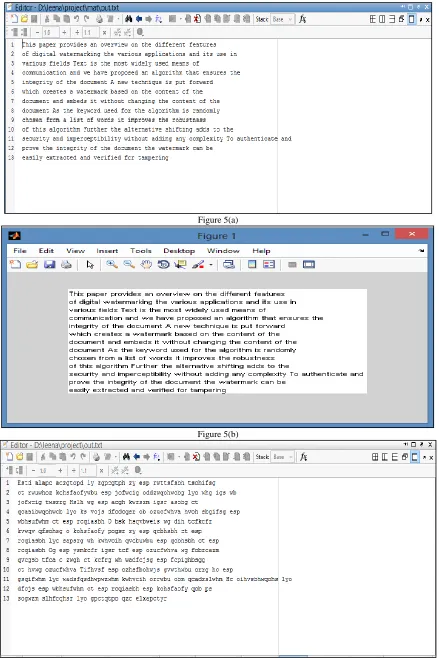Show plot tools and dock figure

pos(309,264)
